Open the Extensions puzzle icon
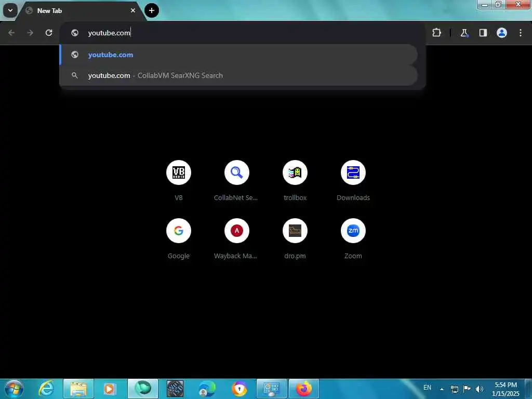The image size is (532, 399). coord(436,33)
